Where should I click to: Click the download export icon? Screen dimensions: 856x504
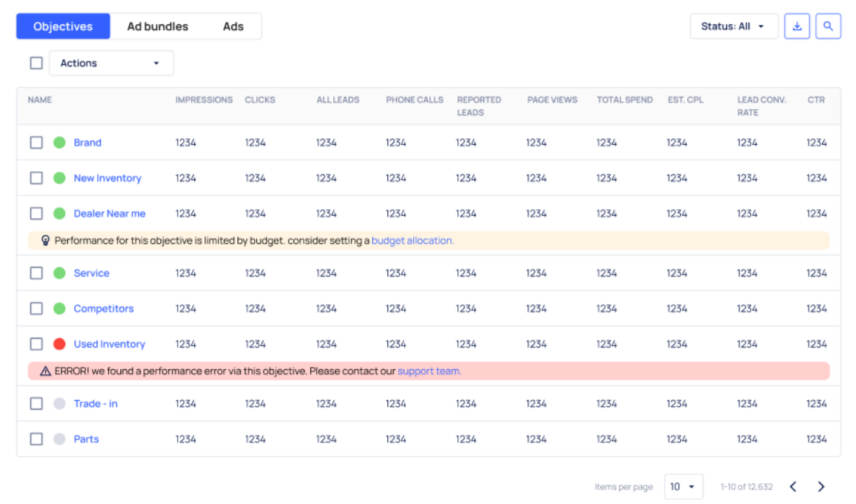tap(796, 26)
